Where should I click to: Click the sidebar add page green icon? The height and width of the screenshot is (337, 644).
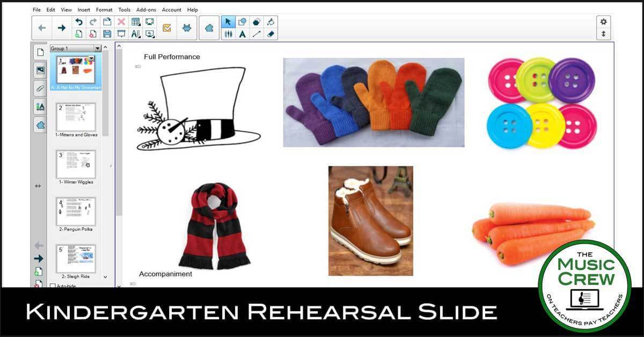click(x=38, y=272)
